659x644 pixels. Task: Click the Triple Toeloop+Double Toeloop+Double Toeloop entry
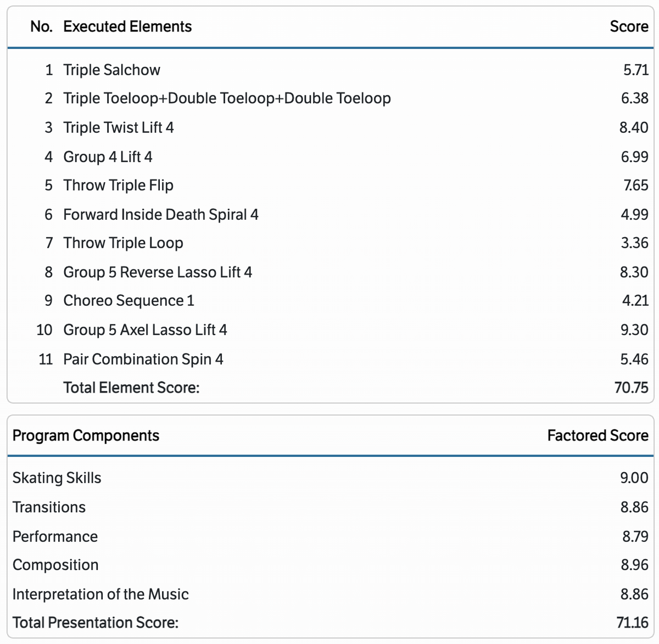pos(227,98)
